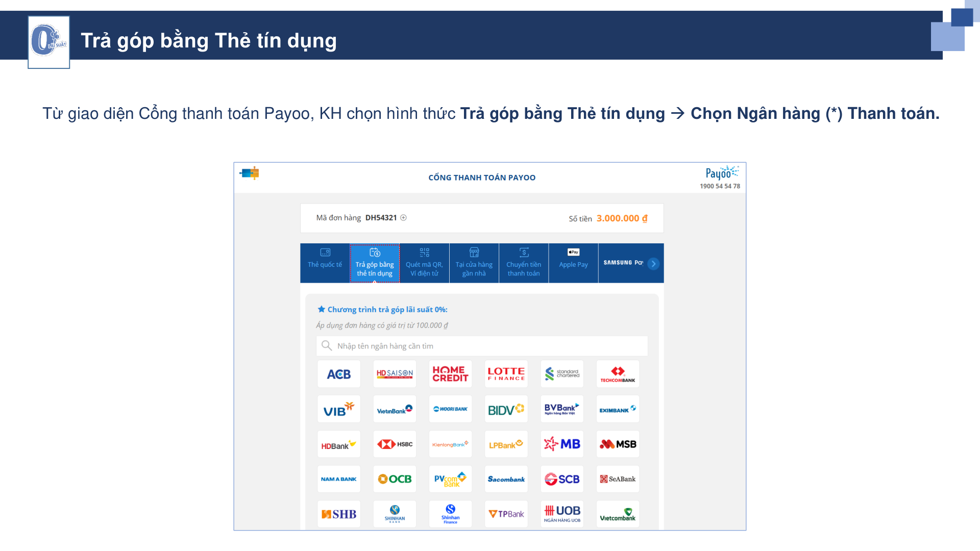Select Shinhan Finance logo
Screen dimensions: 980x551
point(450,514)
